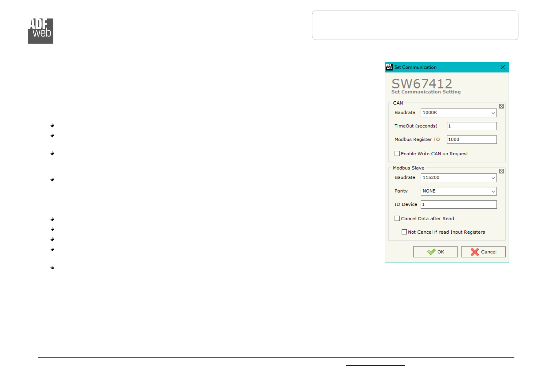Click the Cancel button
This screenshot has width=555, height=392.
(x=483, y=252)
